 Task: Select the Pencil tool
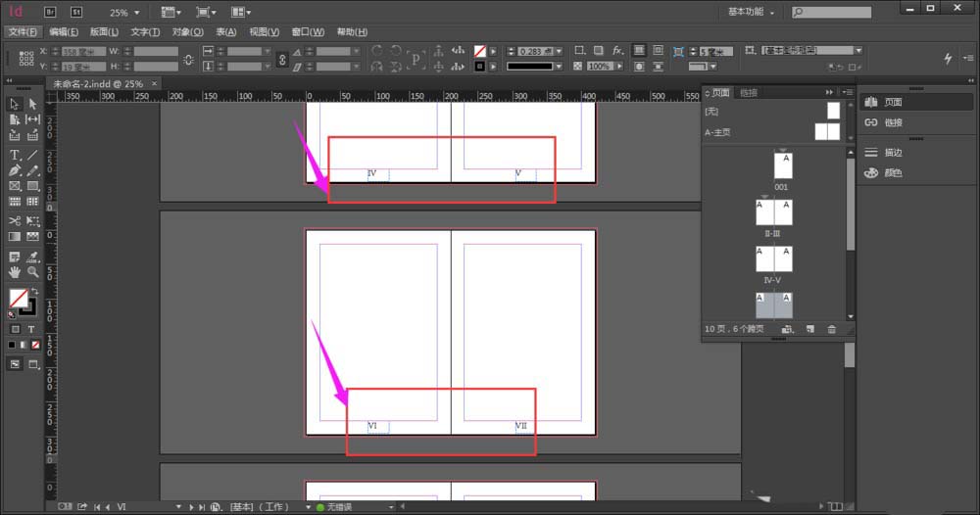point(32,170)
